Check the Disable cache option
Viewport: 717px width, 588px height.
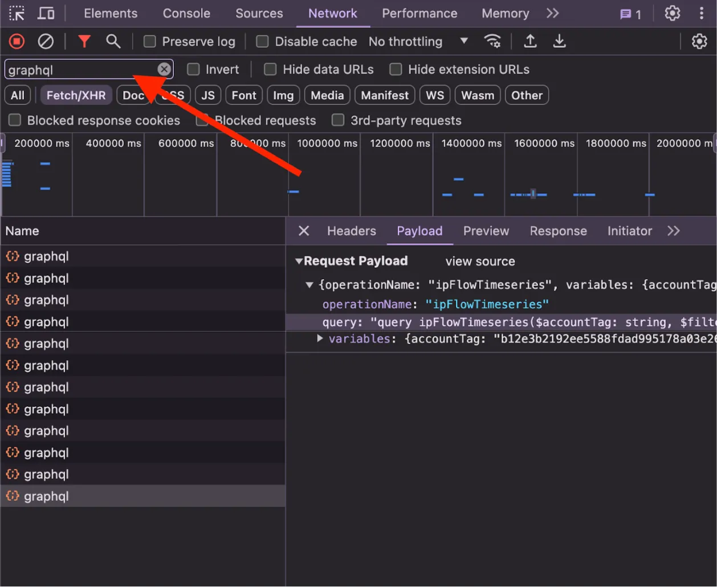262,41
